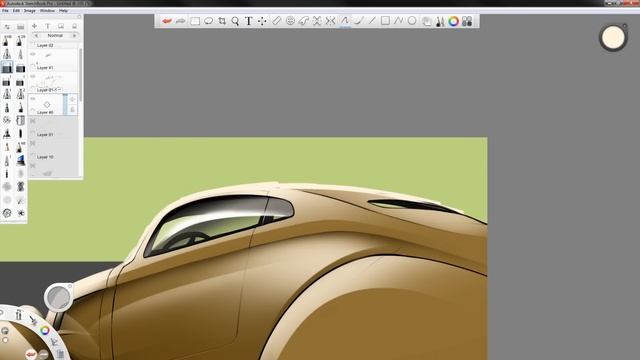
Task: Open the Window menu
Action: click(47, 11)
